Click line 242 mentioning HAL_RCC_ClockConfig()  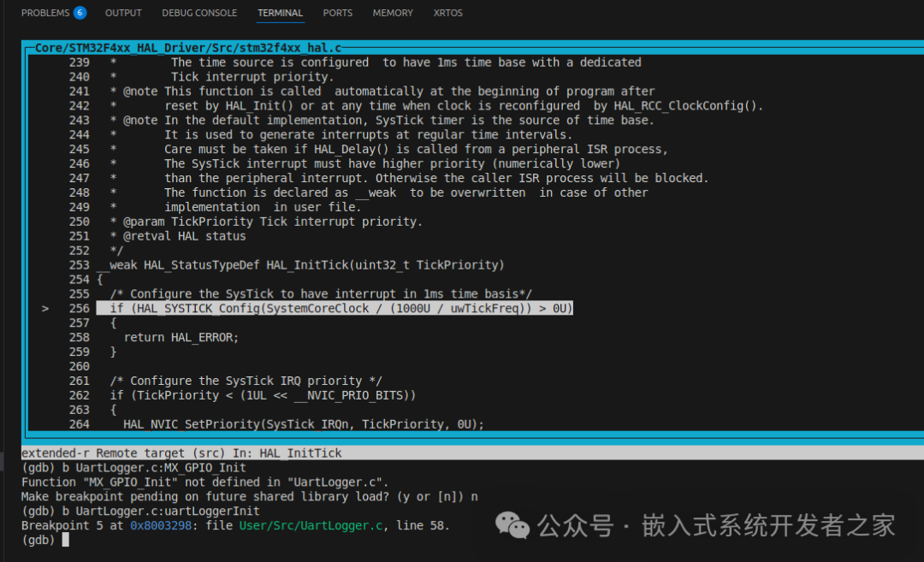pyautogui.click(x=436, y=106)
